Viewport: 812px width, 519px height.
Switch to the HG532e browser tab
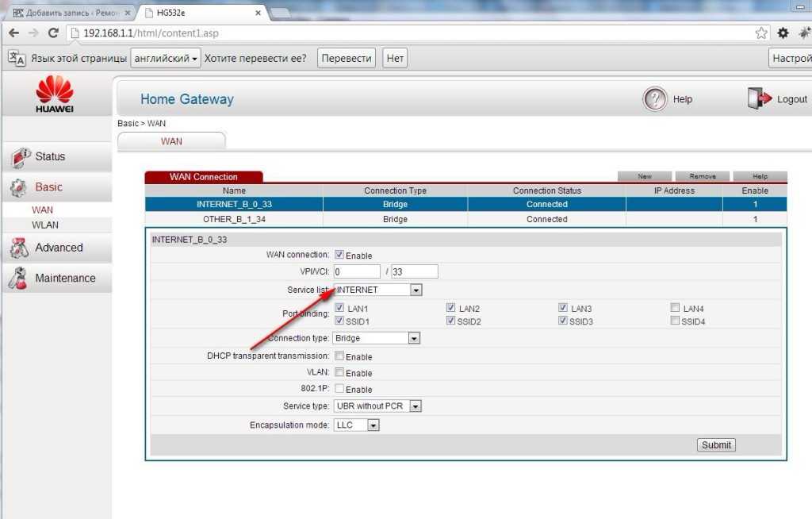click(x=203, y=13)
